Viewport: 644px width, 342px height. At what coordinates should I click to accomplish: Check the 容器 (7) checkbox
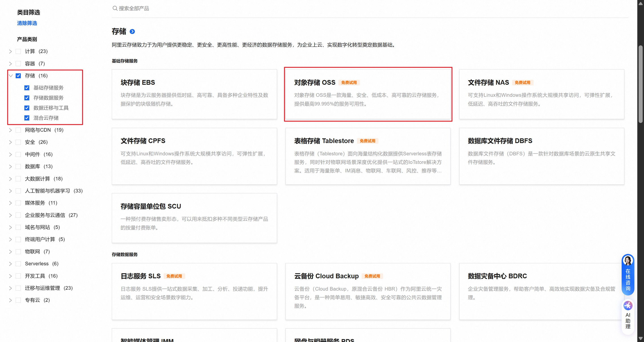click(18, 64)
